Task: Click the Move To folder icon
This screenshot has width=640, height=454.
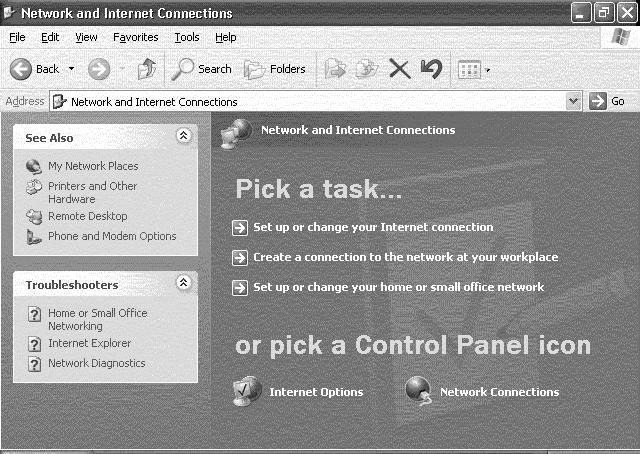Action: pos(335,69)
